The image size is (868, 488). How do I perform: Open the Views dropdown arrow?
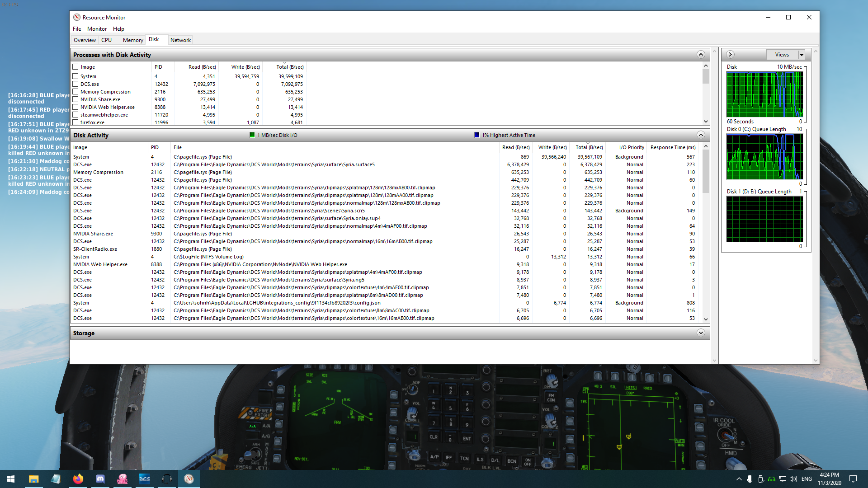[802, 55]
